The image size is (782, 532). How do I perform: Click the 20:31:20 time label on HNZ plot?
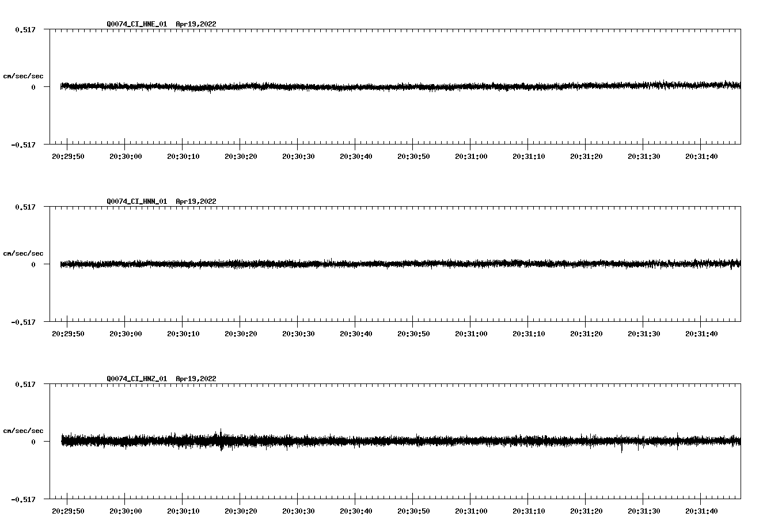coord(586,511)
